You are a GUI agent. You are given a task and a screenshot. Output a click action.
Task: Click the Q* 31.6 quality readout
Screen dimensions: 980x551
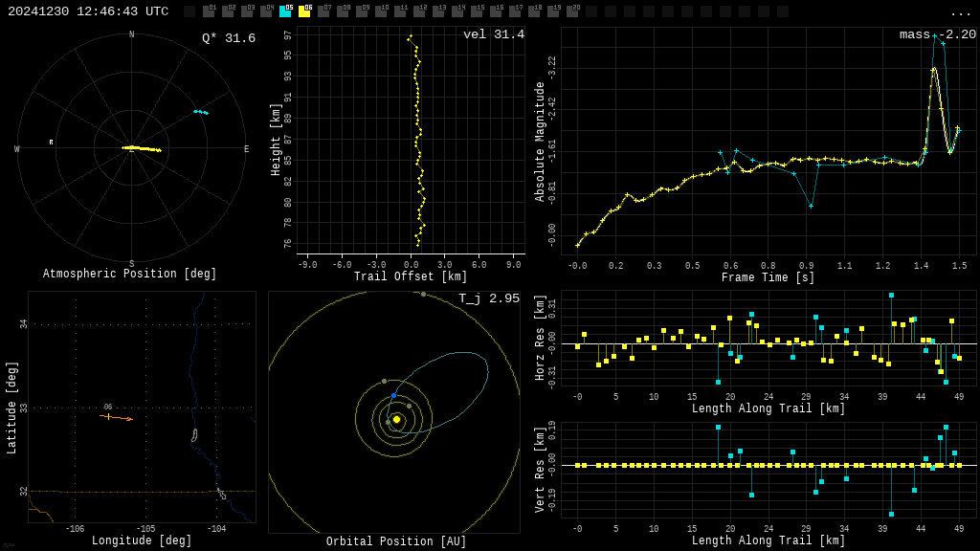click(x=228, y=38)
